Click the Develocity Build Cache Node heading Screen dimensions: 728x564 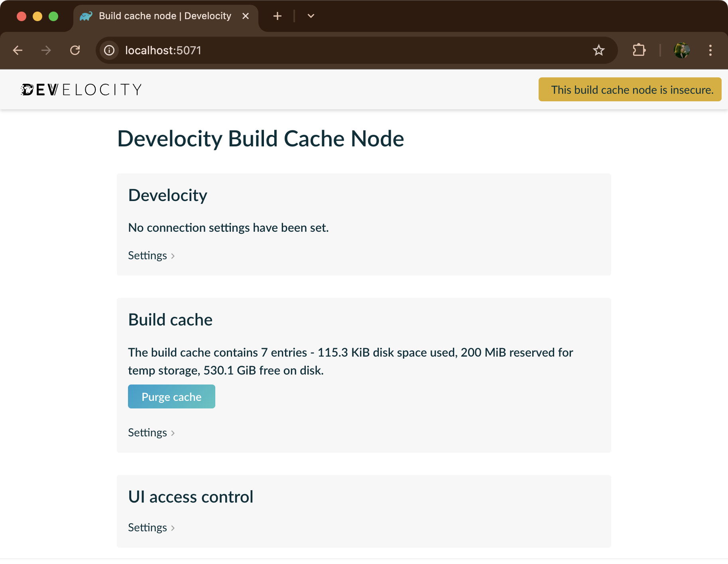coord(261,139)
